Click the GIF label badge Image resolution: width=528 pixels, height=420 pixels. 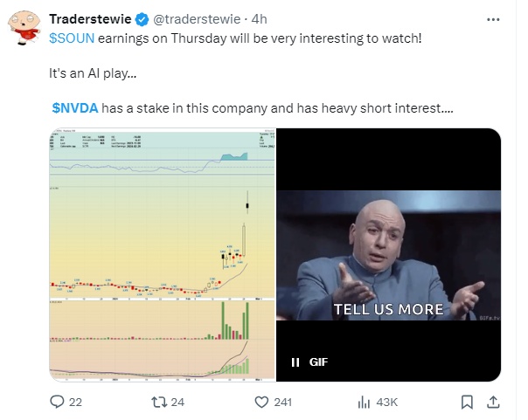point(318,362)
